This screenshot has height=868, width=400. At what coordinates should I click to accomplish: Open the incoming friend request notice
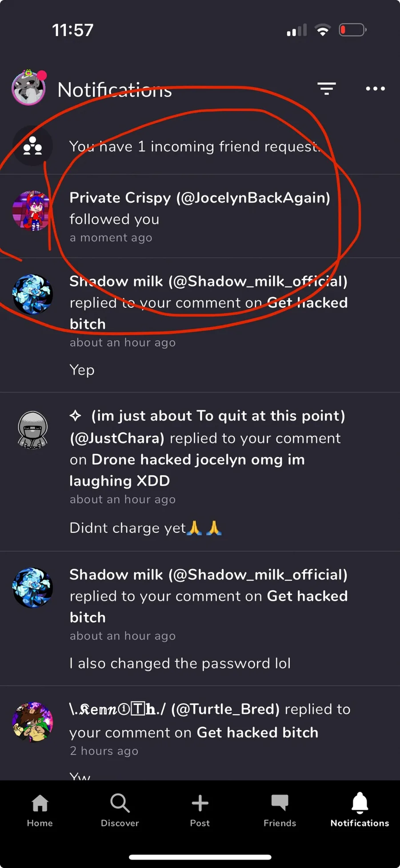pyautogui.click(x=200, y=146)
